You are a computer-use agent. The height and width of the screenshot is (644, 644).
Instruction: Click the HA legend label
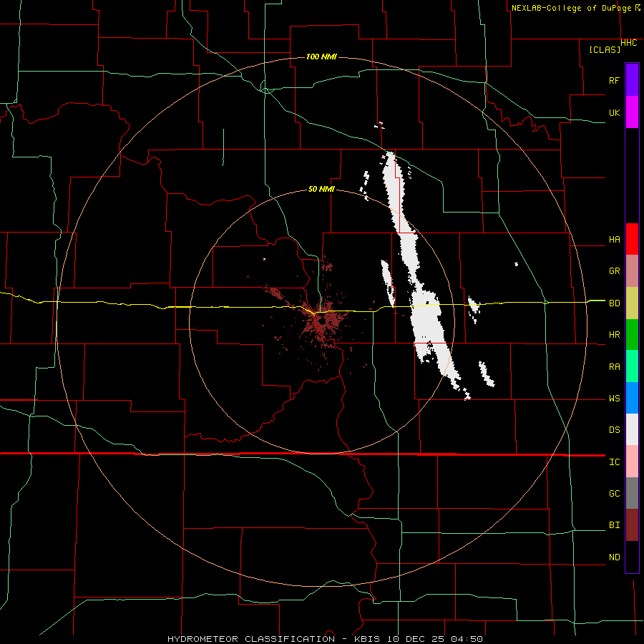pos(614,239)
